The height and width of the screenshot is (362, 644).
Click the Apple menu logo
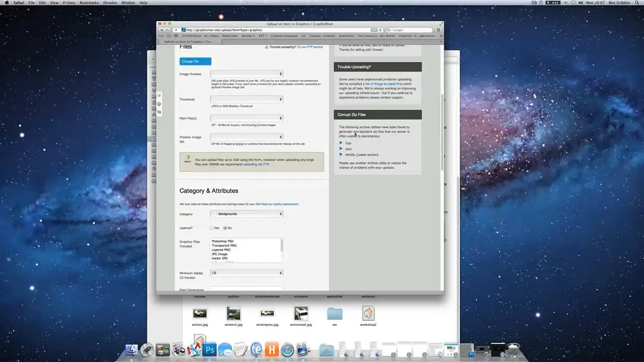pyautogui.click(x=6, y=3)
